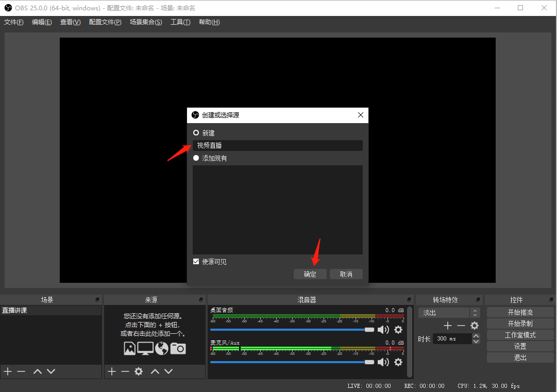This screenshot has width=557, height=392.
Task: Select the 添加现有 radio button
Action: coord(196,158)
